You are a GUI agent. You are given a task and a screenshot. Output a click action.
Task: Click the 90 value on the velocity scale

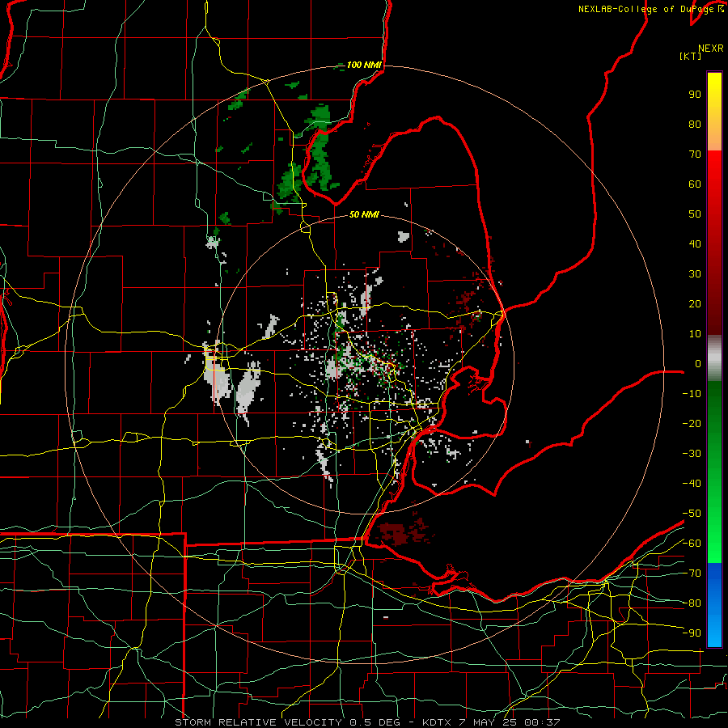pos(695,95)
